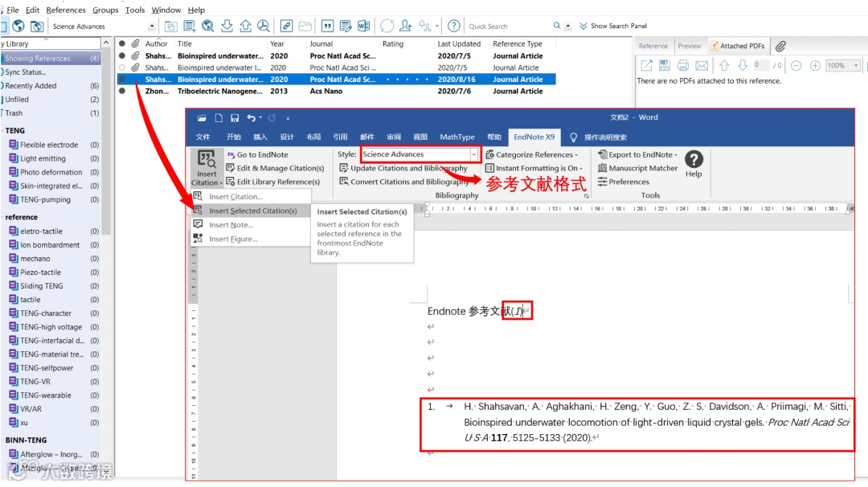Click the Import references down-arrow icon
The height and width of the screenshot is (487, 868).
[x=227, y=26]
